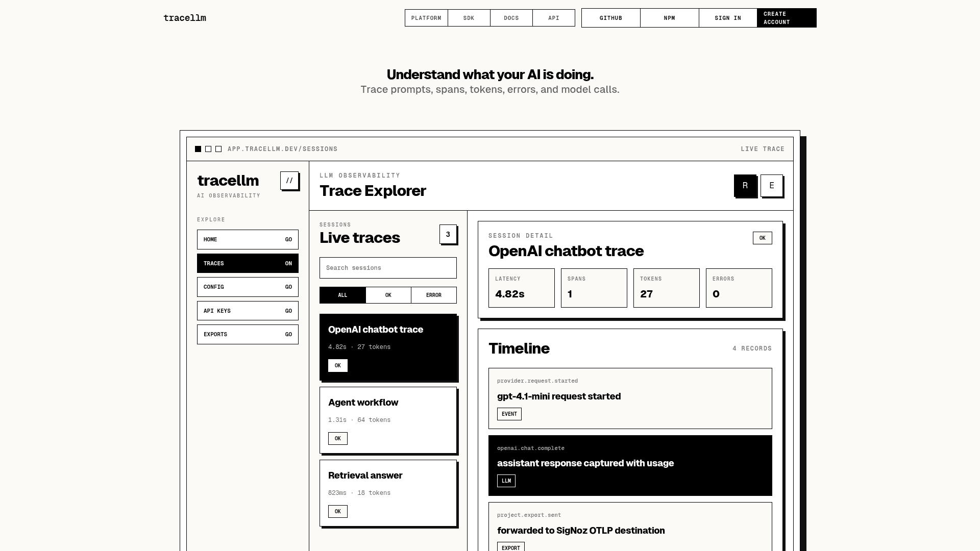Visit the GitHub link

pyautogui.click(x=611, y=18)
